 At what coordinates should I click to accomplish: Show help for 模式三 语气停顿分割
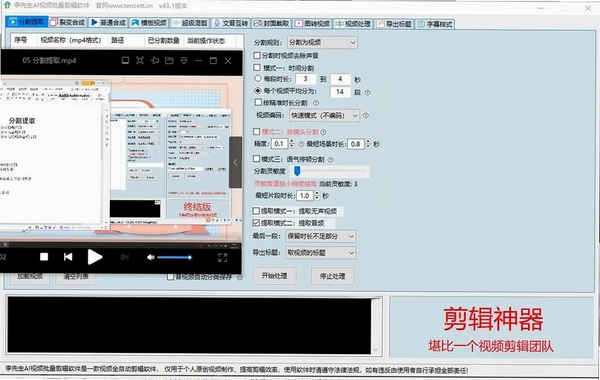330,160
